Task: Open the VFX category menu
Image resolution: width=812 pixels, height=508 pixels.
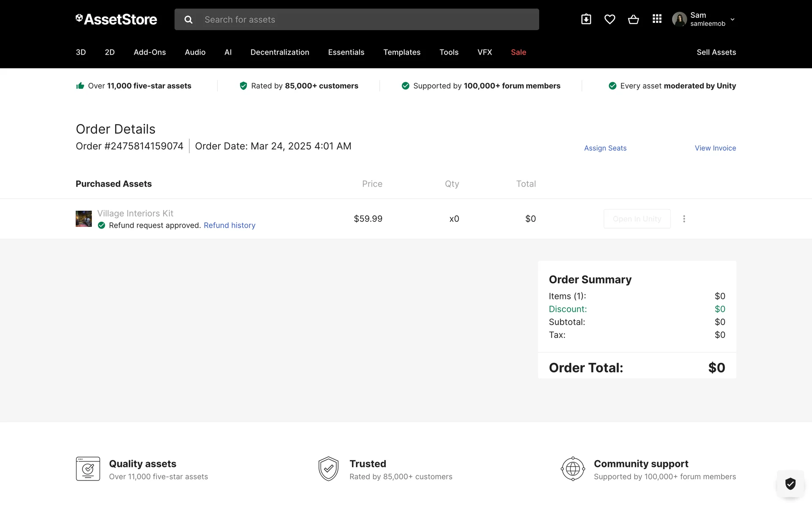Action: [x=485, y=52]
